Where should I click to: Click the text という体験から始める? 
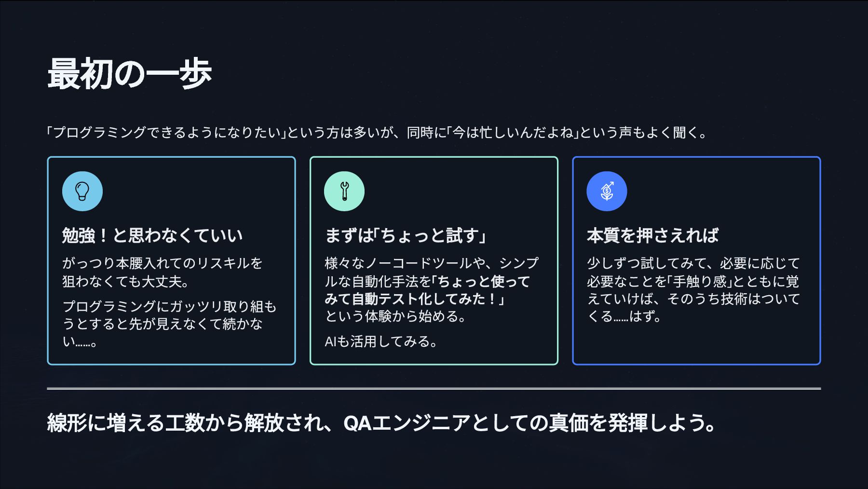[395, 316]
